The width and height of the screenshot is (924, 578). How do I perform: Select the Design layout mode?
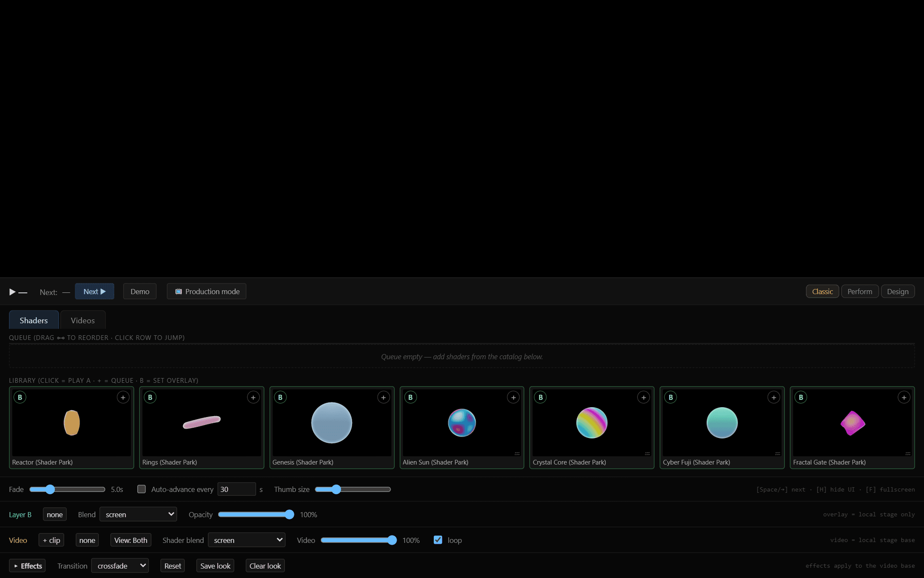click(x=897, y=292)
